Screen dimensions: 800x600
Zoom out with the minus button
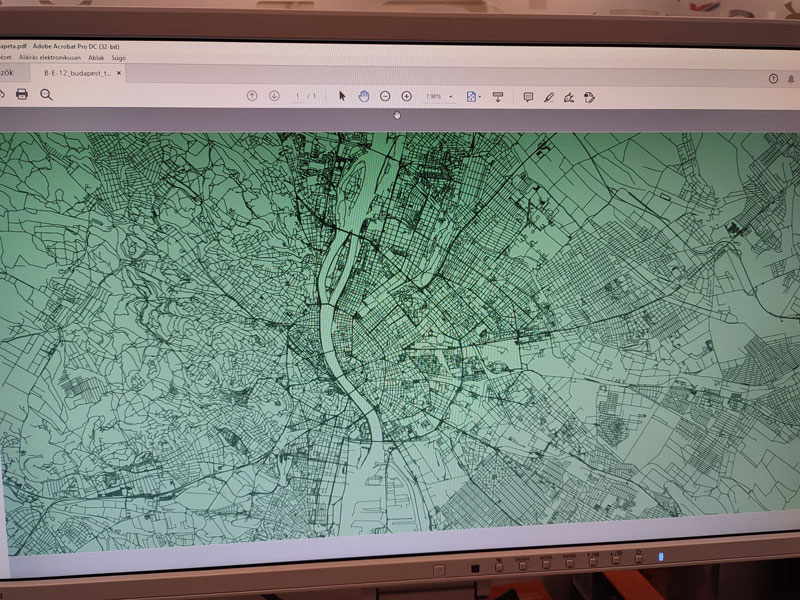[x=385, y=96]
